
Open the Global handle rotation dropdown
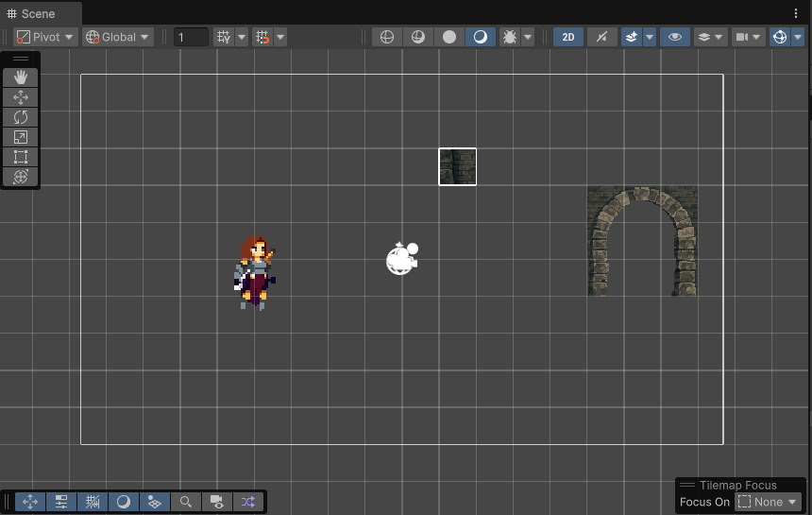tap(118, 37)
